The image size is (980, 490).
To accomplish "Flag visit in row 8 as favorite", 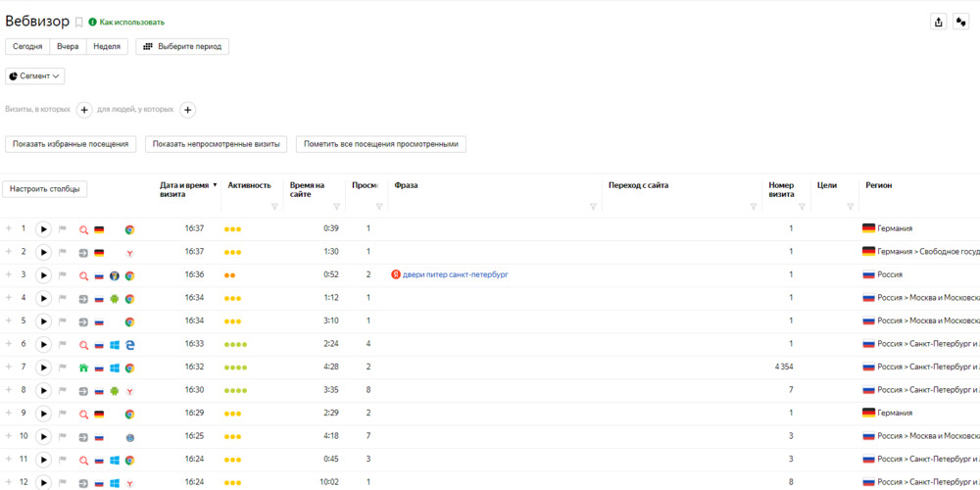I will coord(63,391).
